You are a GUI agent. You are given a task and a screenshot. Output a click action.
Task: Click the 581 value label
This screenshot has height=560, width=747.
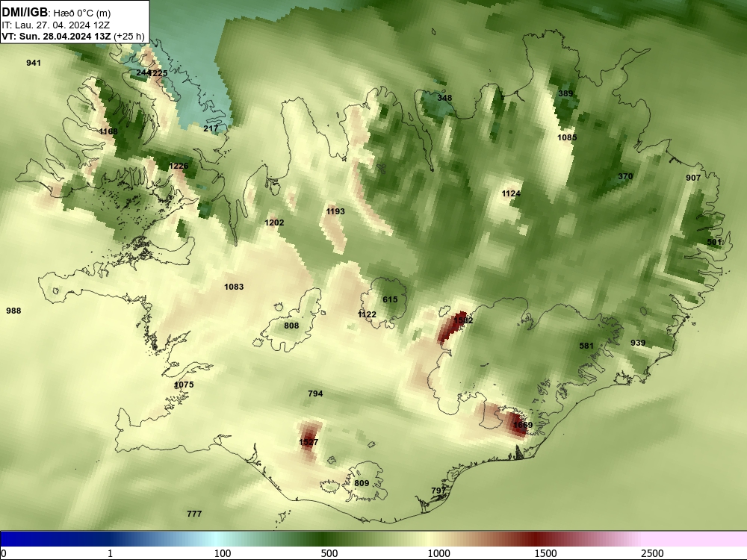pyautogui.click(x=586, y=346)
